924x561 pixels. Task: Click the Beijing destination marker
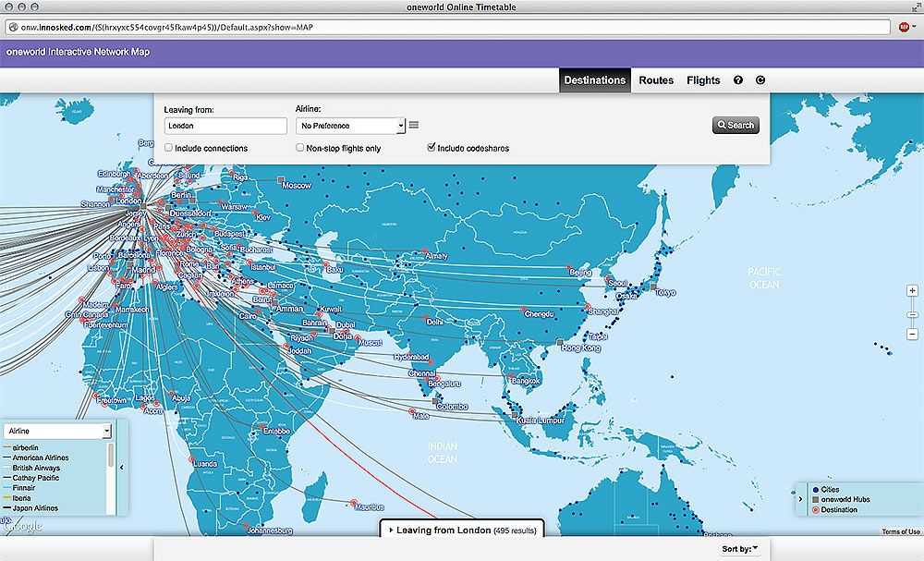tap(569, 267)
